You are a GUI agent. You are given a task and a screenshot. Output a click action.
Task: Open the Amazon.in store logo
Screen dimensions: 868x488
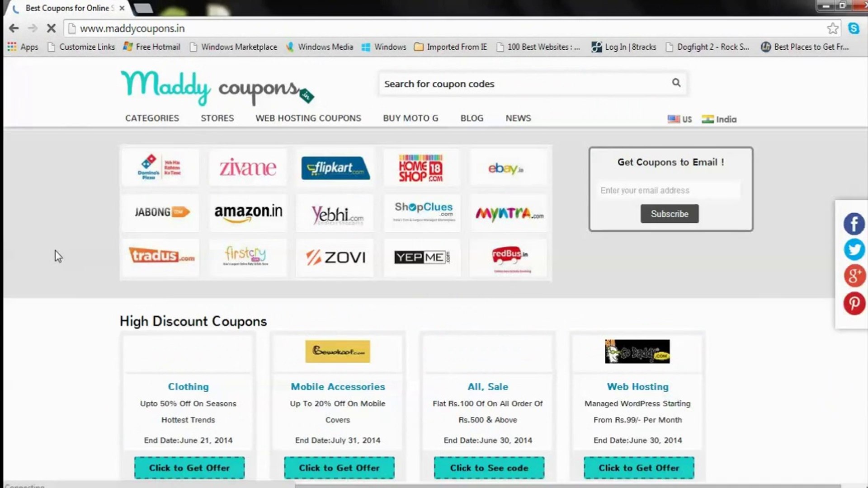pyautogui.click(x=248, y=212)
